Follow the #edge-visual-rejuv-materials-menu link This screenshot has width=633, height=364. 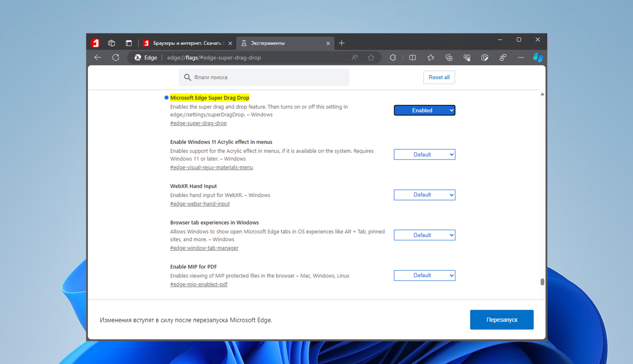[211, 167]
